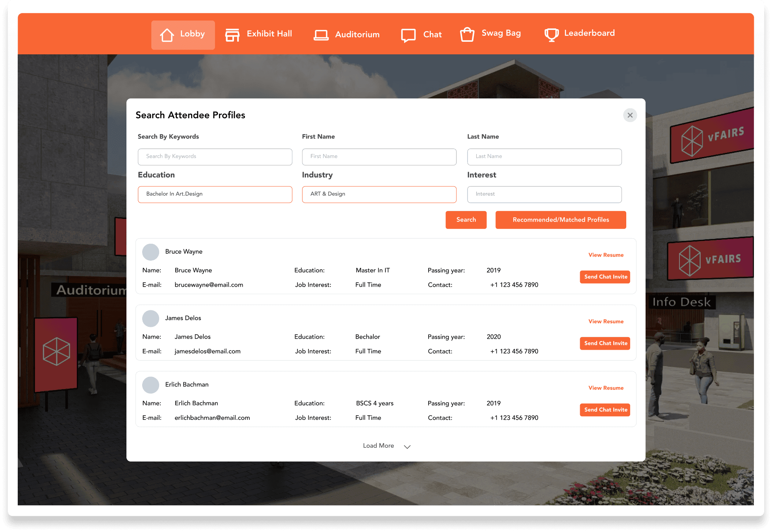Open Recommended/Matched Profiles
The height and width of the screenshot is (532, 772).
tap(560, 220)
